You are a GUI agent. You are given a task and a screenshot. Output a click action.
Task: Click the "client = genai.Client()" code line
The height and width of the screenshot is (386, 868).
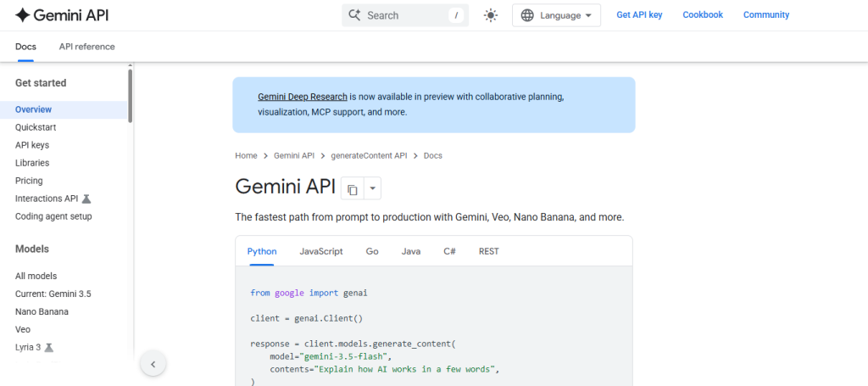coord(306,318)
